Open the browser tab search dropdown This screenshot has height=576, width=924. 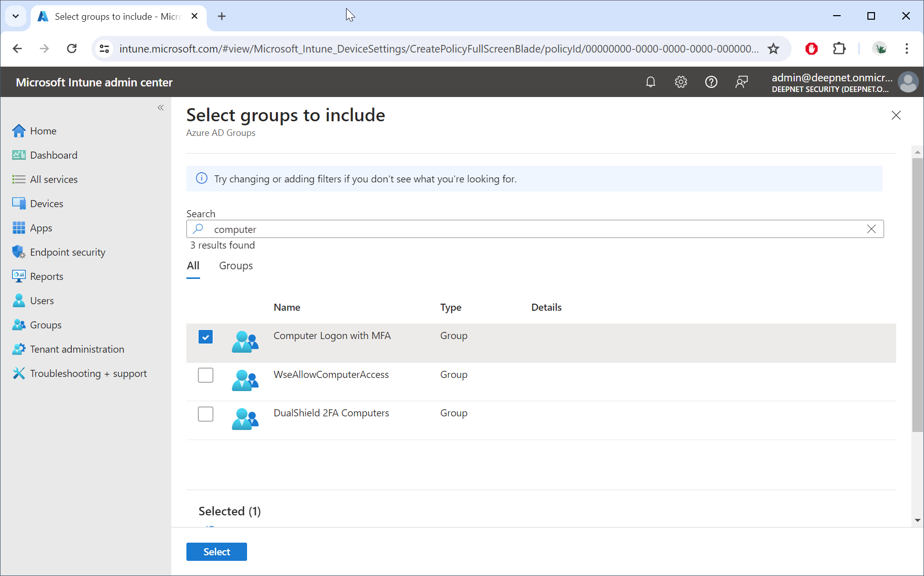(16, 16)
